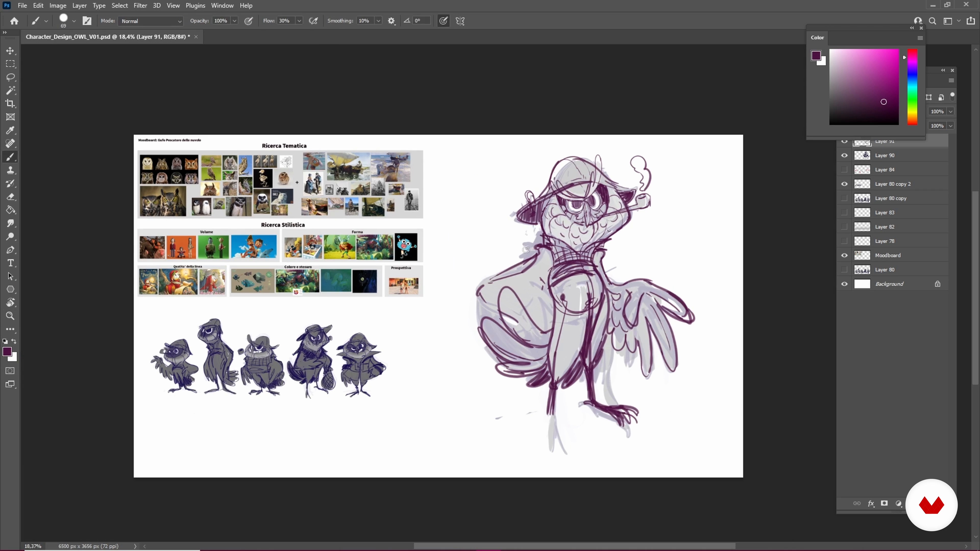Select the Eyedropper tool

[x=10, y=130]
